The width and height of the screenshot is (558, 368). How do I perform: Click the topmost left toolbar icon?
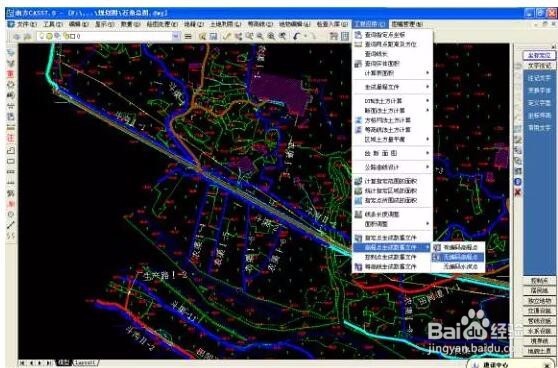click(x=11, y=53)
